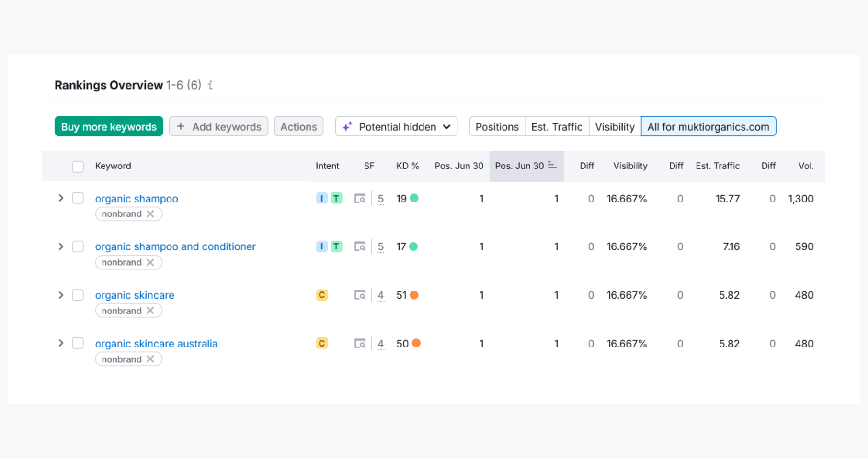Viewport: 868px width, 459px height.
Task: Click Est. Traffic value 15.77
Action: click(x=728, y=199)
